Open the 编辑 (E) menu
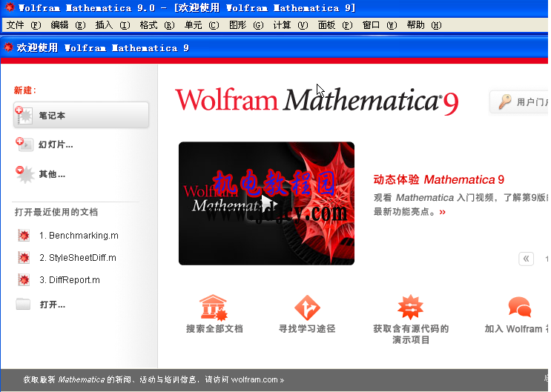Screen dimensions: 551x392 pos(67,25)
